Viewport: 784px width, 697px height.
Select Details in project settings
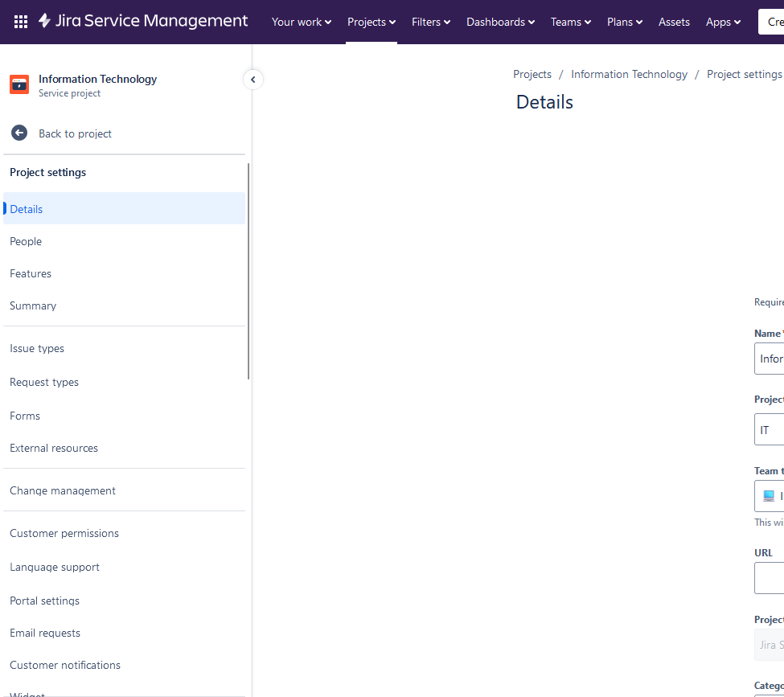(x=125, y=208)
